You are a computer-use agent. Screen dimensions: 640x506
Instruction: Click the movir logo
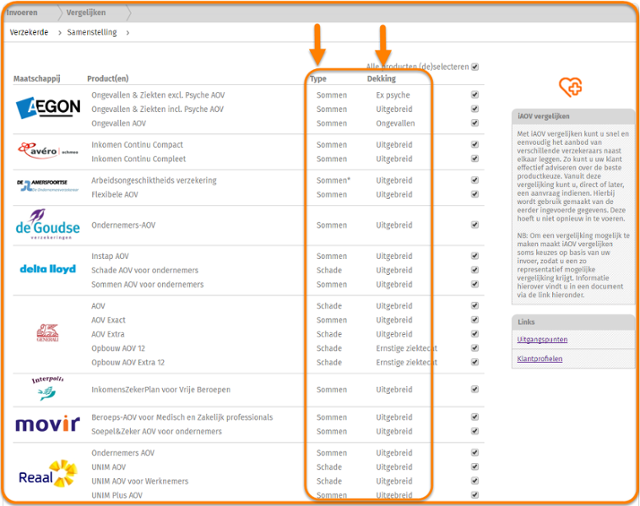(x=48, y=424)
